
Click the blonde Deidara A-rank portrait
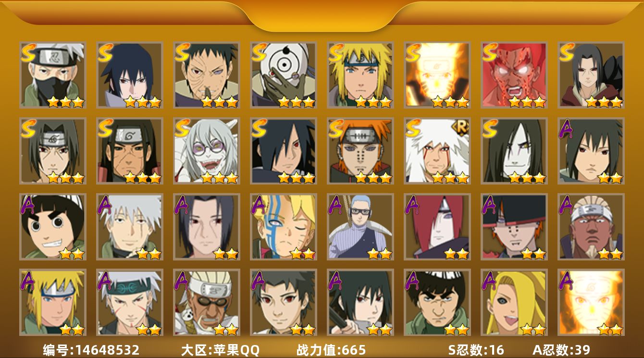click(x=514, y=302)
